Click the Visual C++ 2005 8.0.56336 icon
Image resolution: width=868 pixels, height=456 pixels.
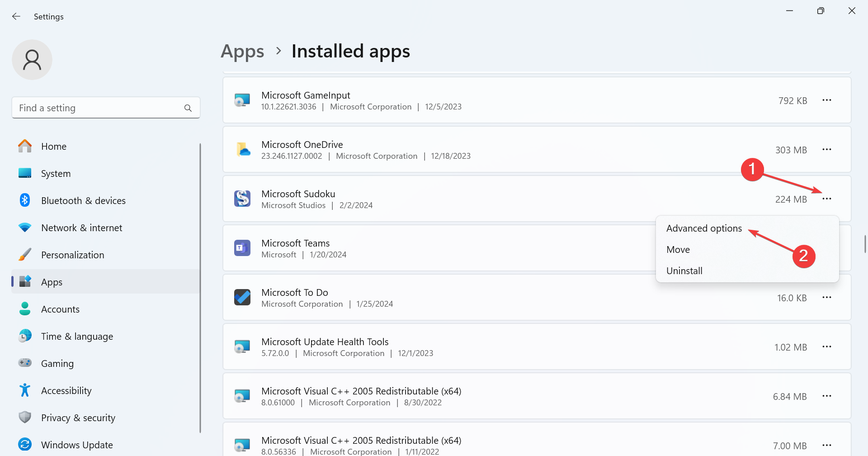(242, 445)
